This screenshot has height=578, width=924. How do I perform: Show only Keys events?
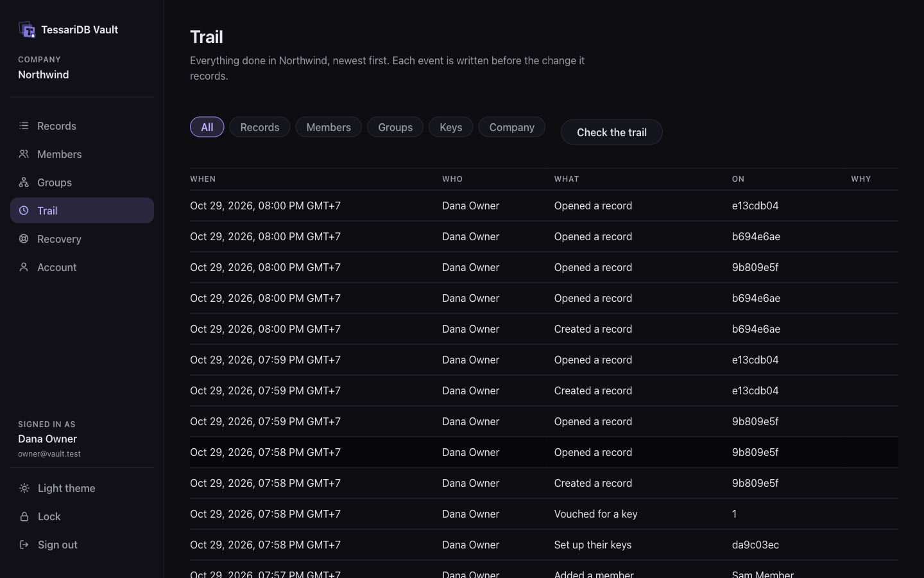[450, 127]
